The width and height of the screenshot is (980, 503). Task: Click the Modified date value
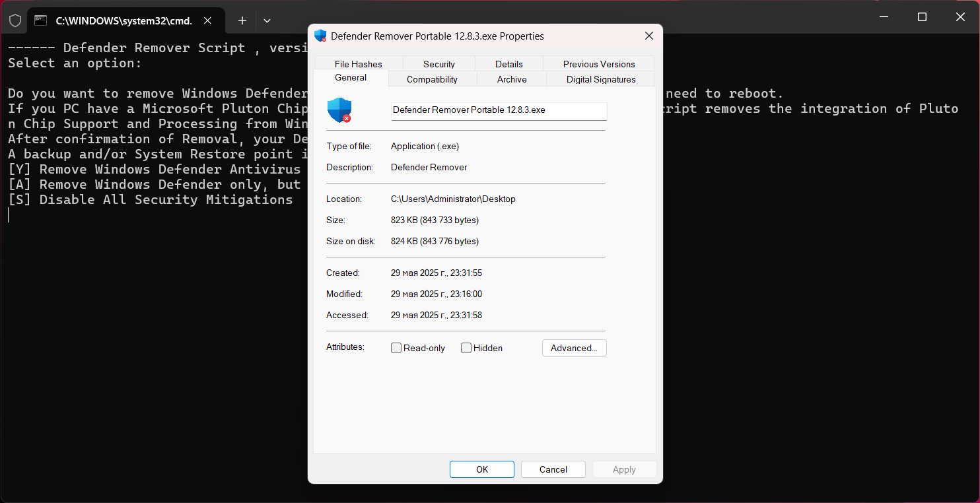click(x=437, y=294)
